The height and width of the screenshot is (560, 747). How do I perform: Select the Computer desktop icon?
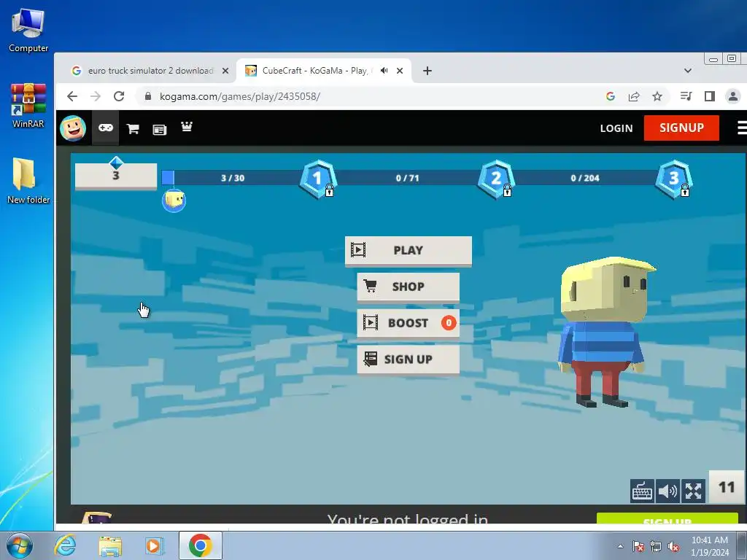(x=28, y=30)
